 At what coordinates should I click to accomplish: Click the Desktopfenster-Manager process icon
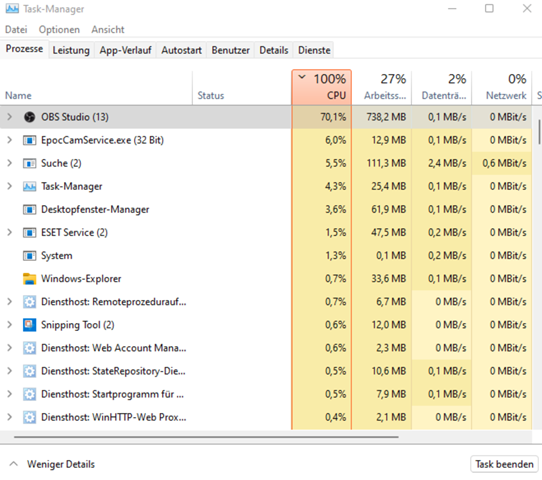pos(29,209)
